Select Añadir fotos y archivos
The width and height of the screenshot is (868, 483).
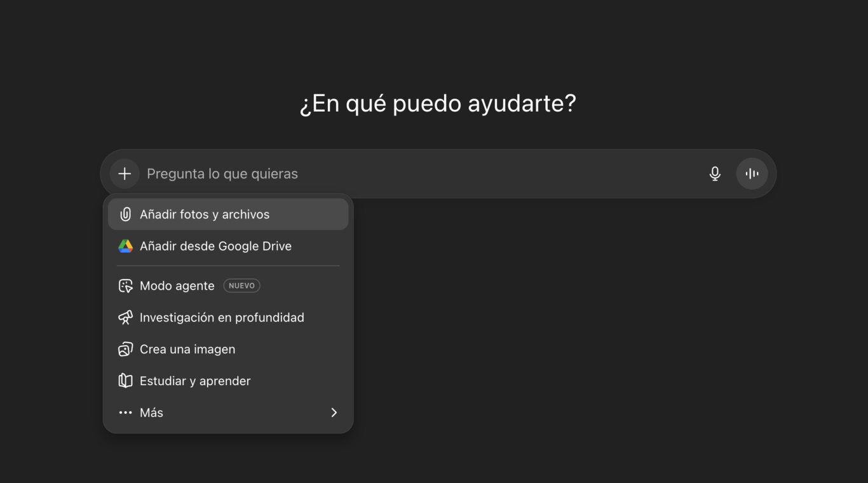tap(228, 214)
